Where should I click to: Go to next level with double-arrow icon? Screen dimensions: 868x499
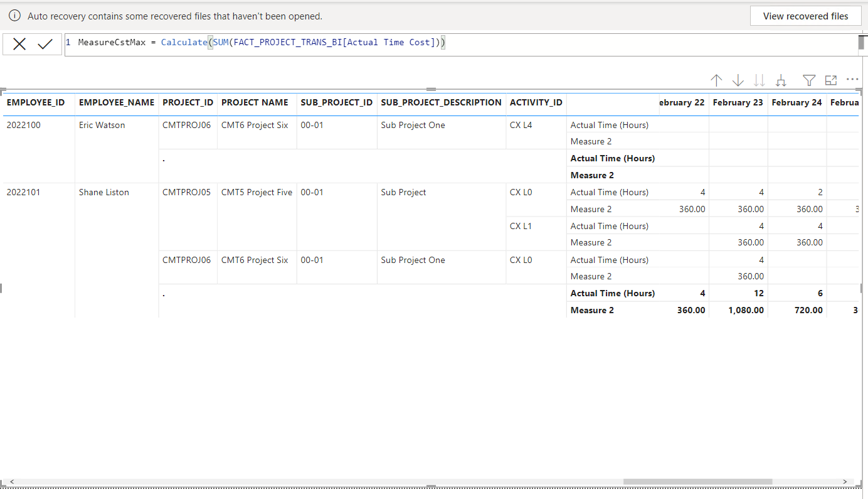pos(760,80)
